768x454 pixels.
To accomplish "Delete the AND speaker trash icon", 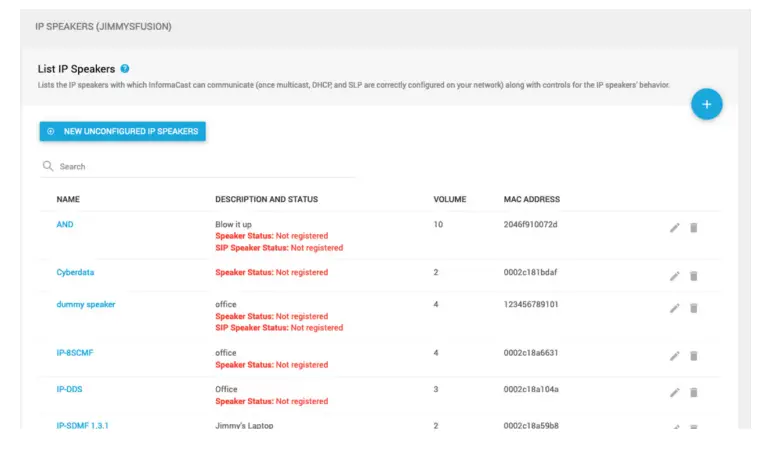I will pyautogui.click(x=694, y=228).
